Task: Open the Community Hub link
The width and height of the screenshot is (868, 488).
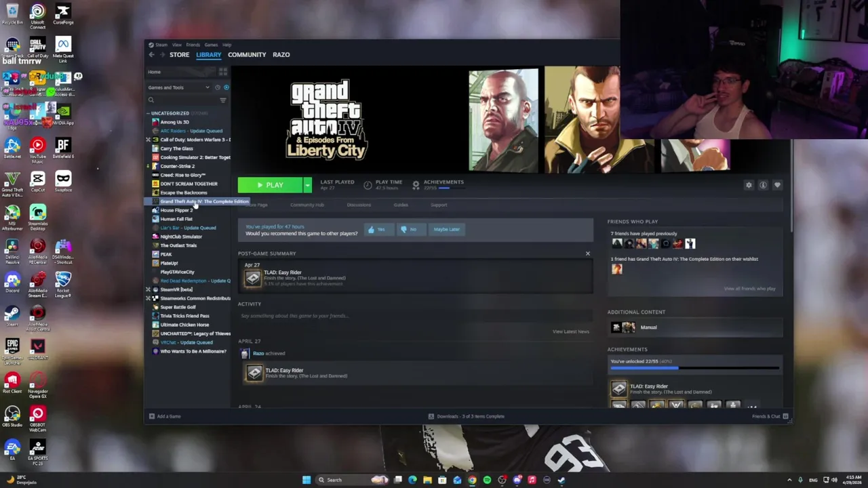Action: (307, 205)
